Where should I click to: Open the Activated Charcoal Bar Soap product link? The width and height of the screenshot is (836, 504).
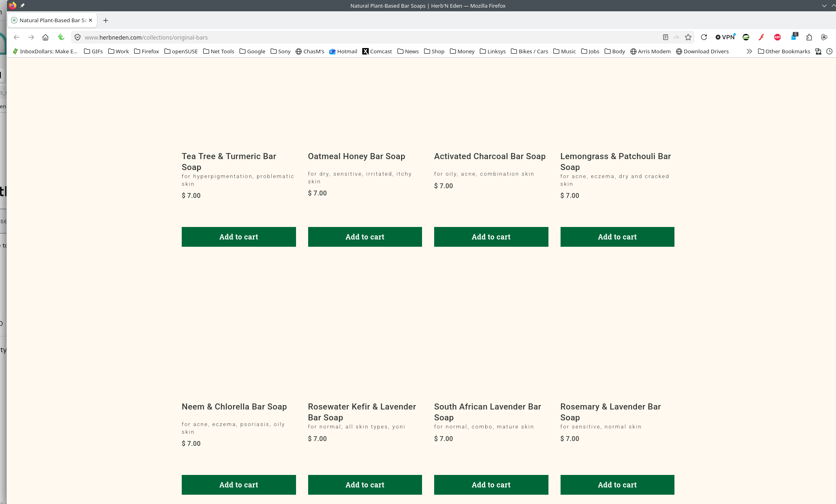click(489, 156)
